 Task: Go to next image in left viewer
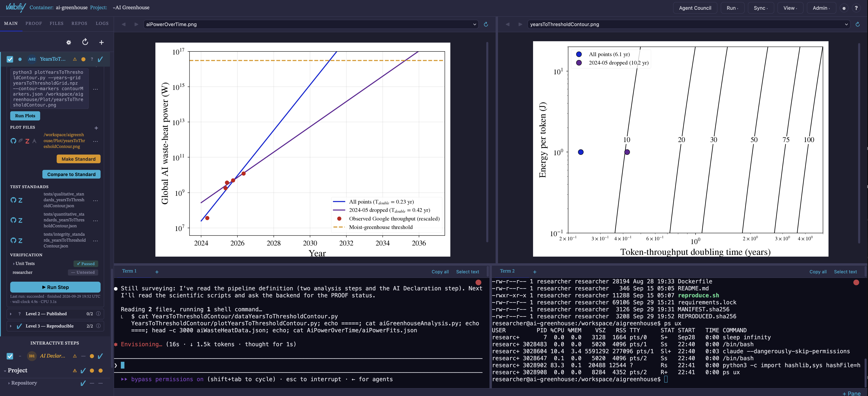click(136, 24)
